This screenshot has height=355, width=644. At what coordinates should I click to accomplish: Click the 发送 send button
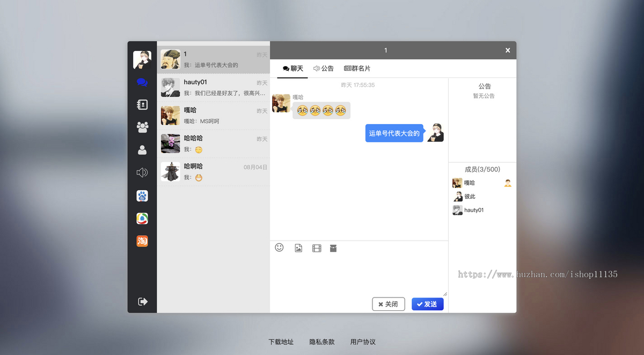tap(428, 304)
